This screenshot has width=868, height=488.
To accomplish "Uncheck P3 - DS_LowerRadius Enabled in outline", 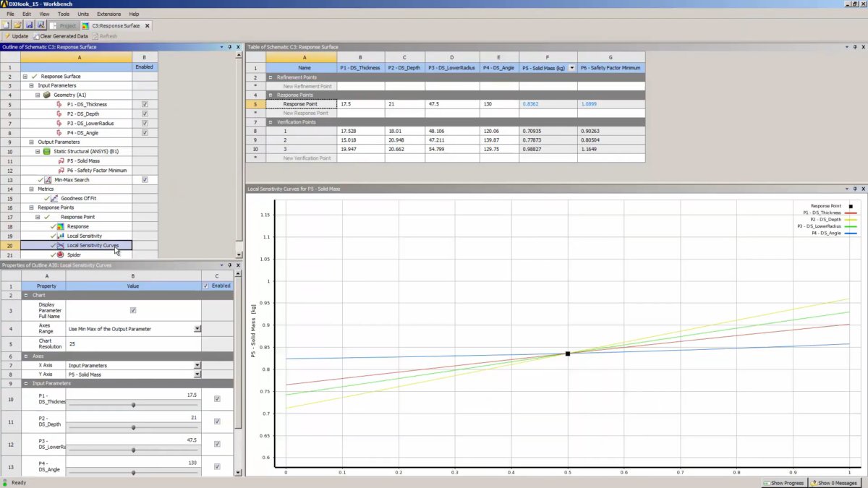I will (145, 123).
